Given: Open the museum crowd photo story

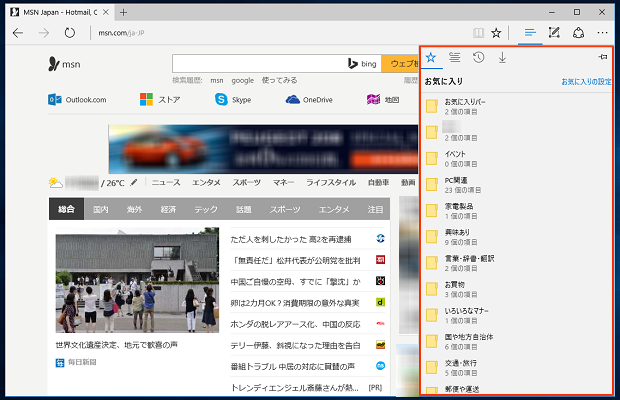Looking at the screenshot, I should click(137, 280).
